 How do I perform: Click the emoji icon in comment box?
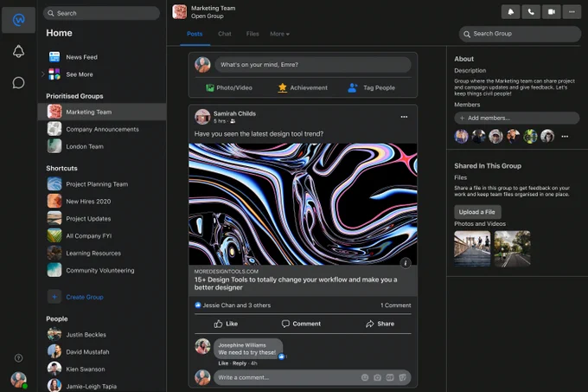(x=365, y=377)
